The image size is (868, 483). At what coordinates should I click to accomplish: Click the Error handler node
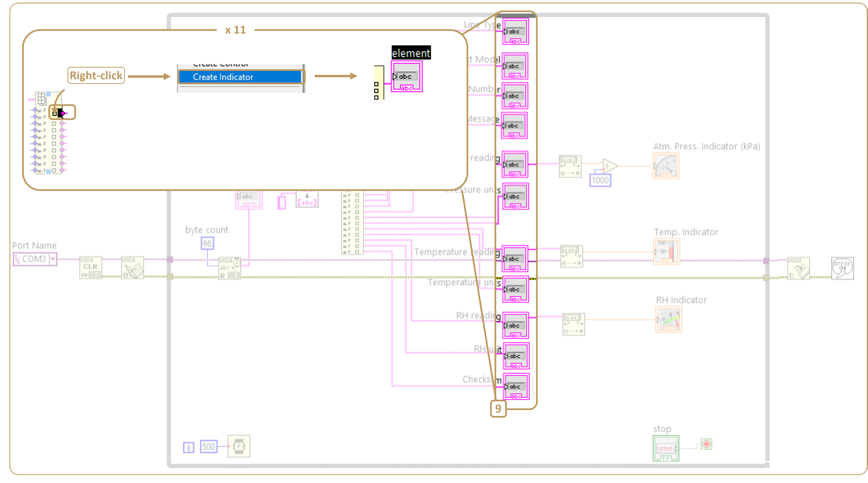pos(842,268)
